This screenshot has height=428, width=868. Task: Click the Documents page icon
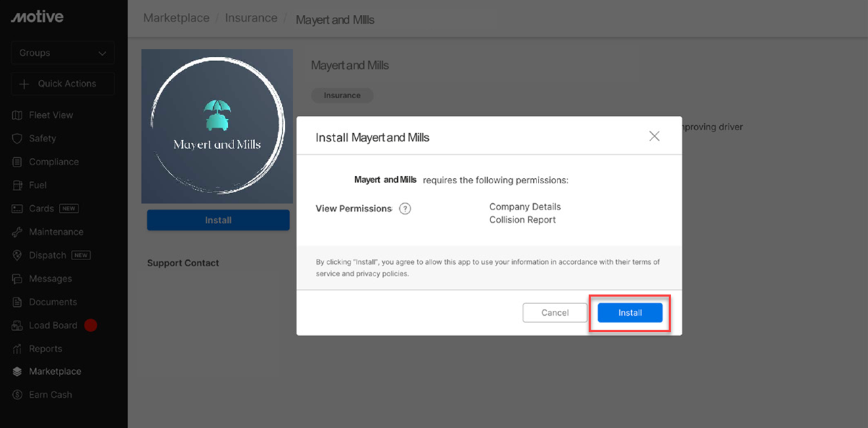click(18, 302)
